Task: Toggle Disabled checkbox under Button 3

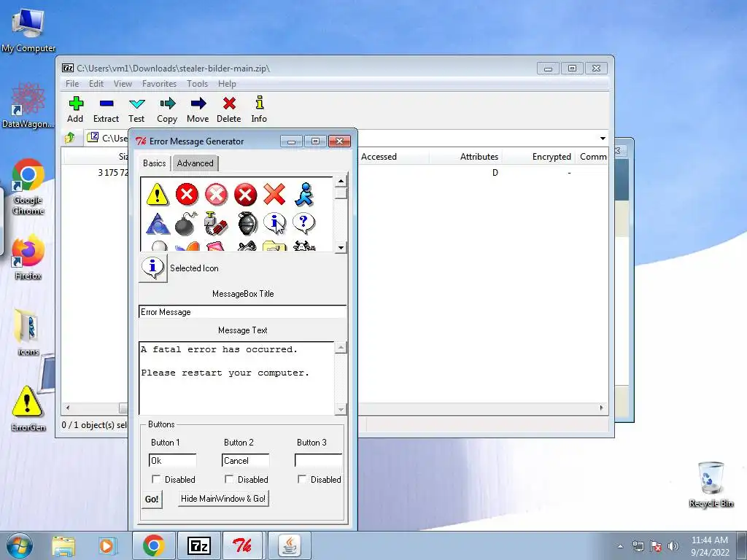Action: coord(302,478)
